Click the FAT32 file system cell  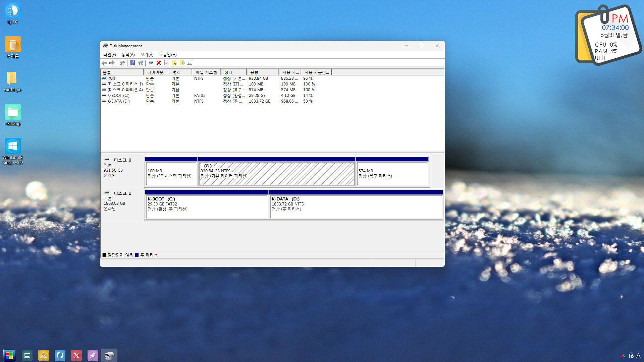click(200, 96)
